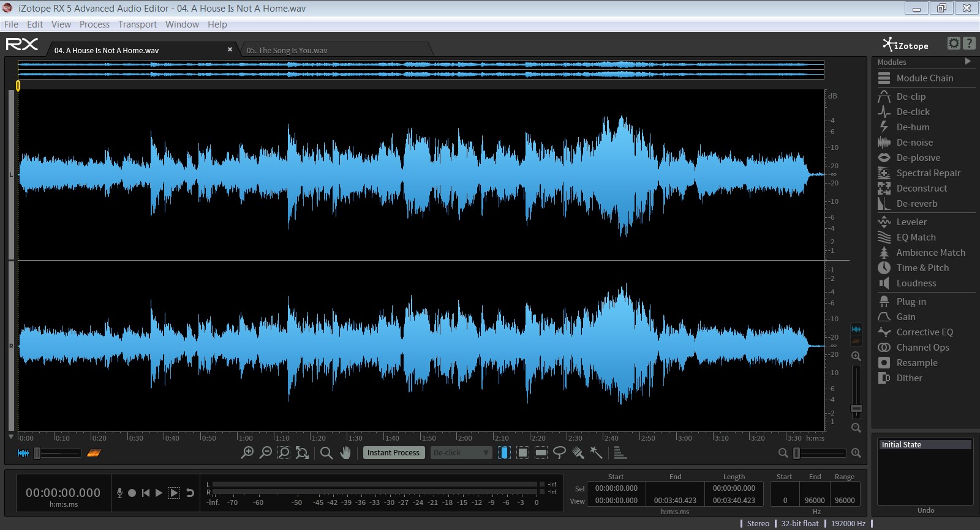
Task: Enable the time-frequency selection tool
Action: [522, 453]
